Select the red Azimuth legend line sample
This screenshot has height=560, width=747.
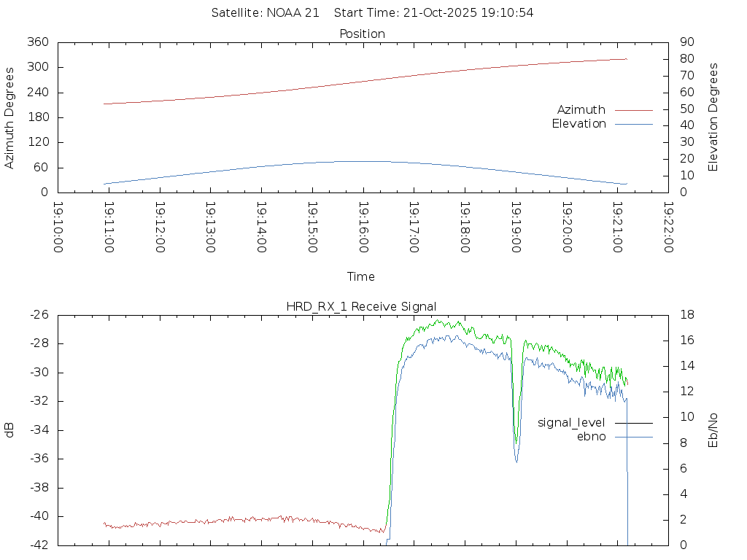click(633, 110)
